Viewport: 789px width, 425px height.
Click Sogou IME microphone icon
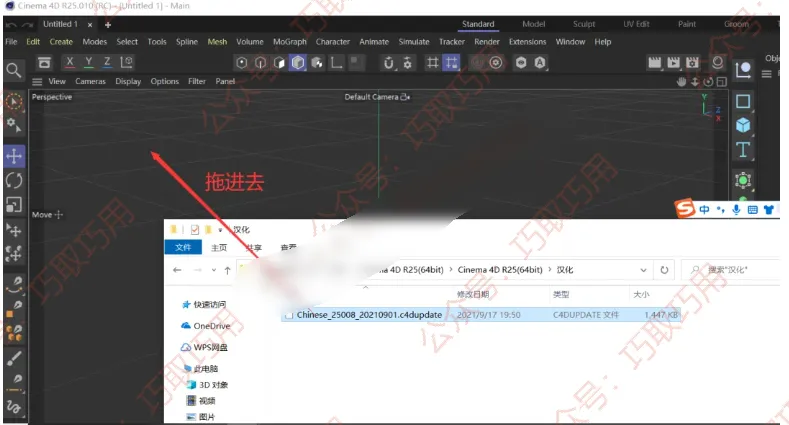point(736,209)
